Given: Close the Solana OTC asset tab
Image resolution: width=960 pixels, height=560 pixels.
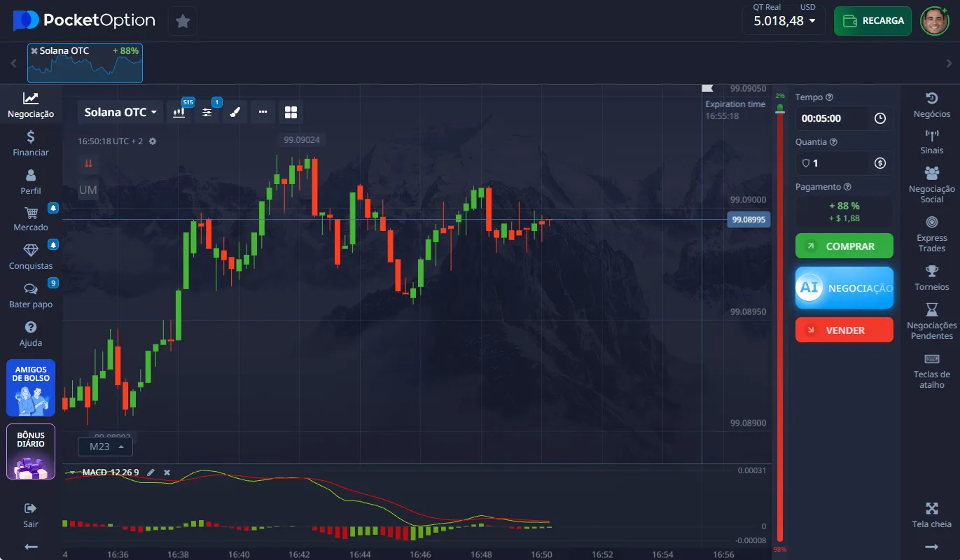Looking at the screenshot, I should 34,51.
